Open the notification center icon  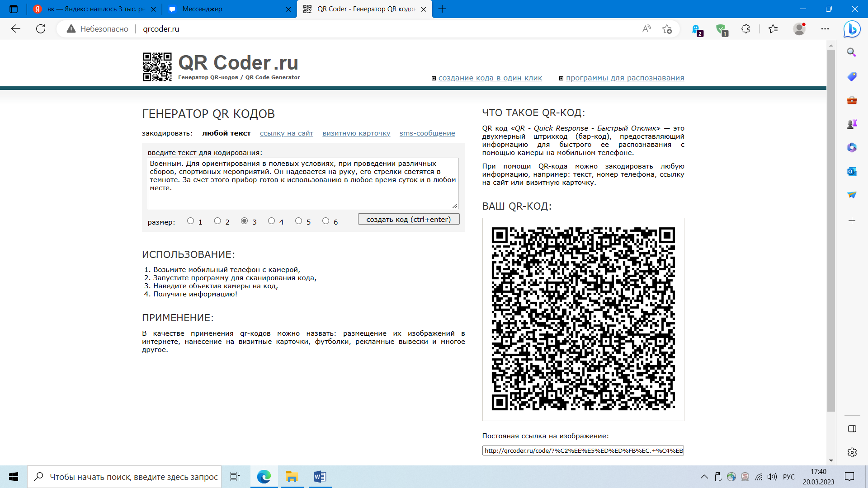click(x=849, y=477)
